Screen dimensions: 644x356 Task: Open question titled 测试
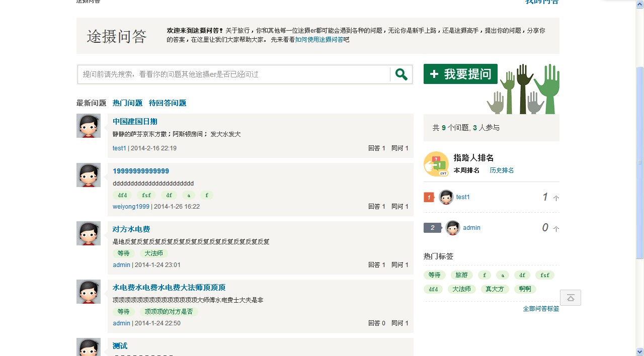120,346
